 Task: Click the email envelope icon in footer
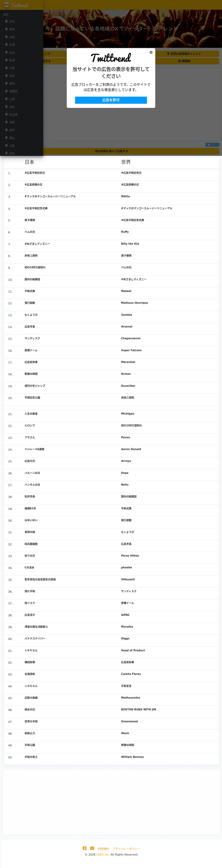coord(92,848)
